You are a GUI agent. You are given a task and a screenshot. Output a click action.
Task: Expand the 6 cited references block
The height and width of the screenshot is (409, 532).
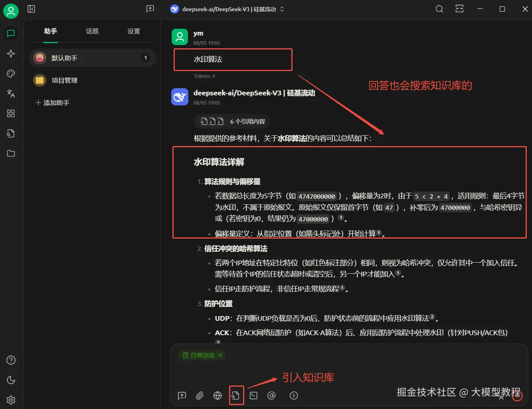coord(231,121)
